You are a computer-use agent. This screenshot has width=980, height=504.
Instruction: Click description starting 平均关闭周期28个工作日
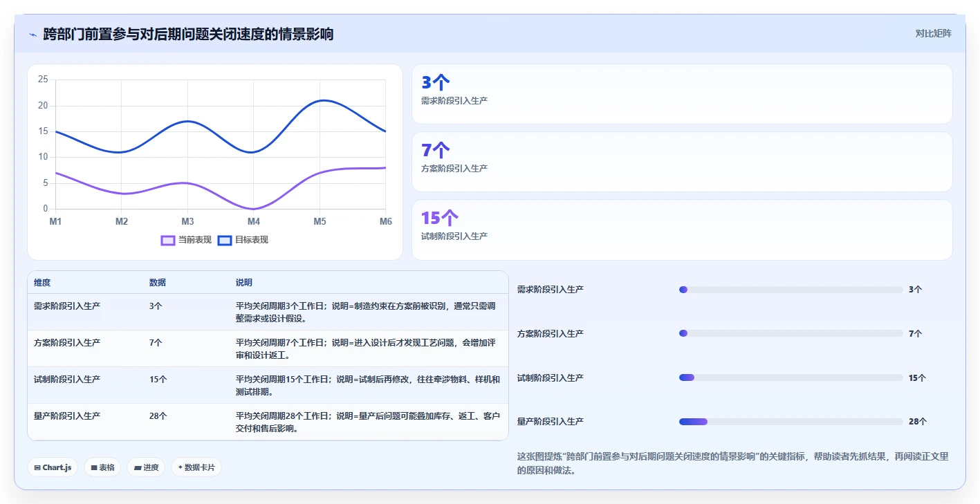point(368,422)
